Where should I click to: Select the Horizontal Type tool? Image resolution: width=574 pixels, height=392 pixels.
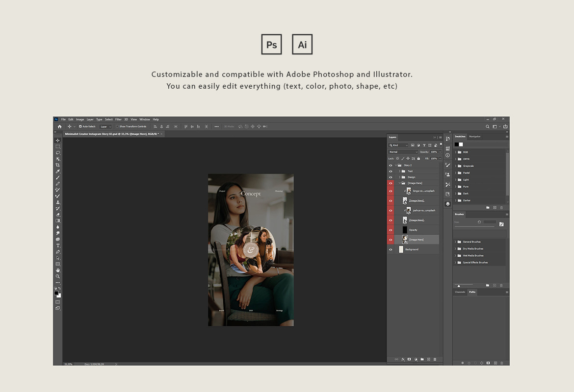pos(58,245)
